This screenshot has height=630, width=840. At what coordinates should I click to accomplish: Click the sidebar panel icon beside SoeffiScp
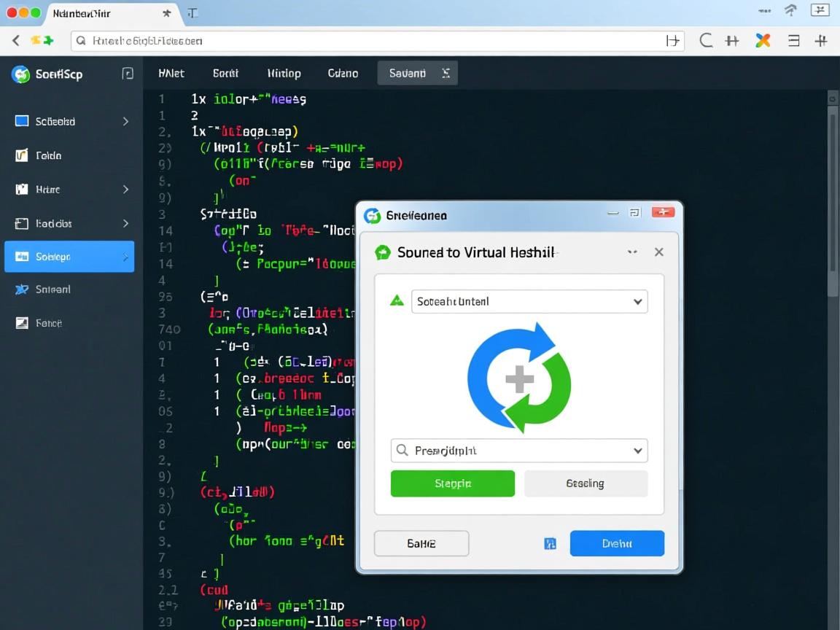(128, 73)
